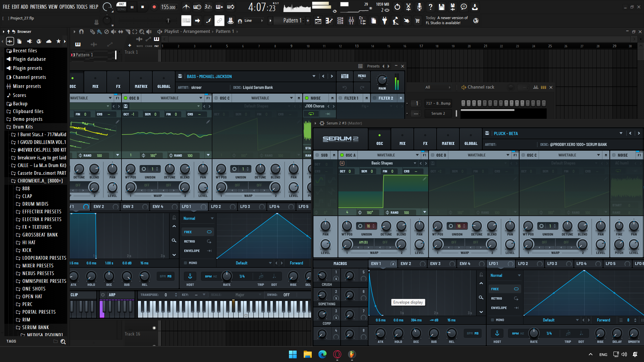Open the tempo tapper icon

pyautogui.click(x=396, y=21)
